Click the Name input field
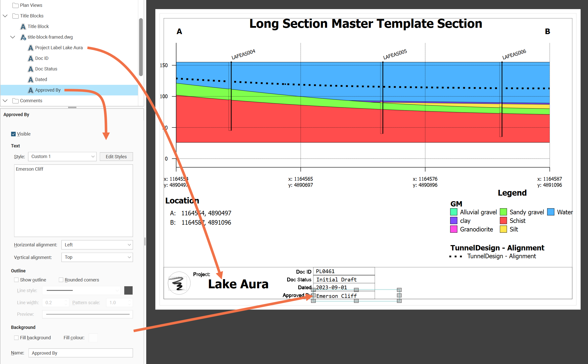This screenshot has height=364, width=588. pos(81,353)
